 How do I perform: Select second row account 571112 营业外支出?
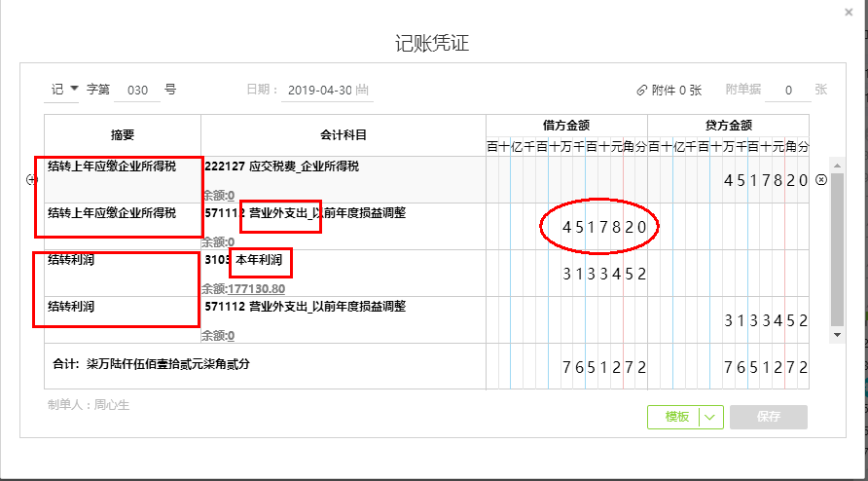(305, 213)
